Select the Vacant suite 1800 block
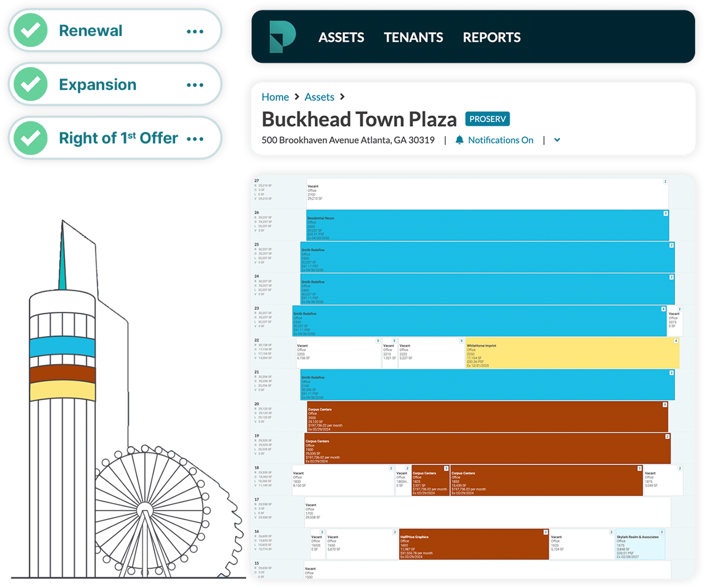The width and height of the screenshot is (705, 588). click(343, 480)
